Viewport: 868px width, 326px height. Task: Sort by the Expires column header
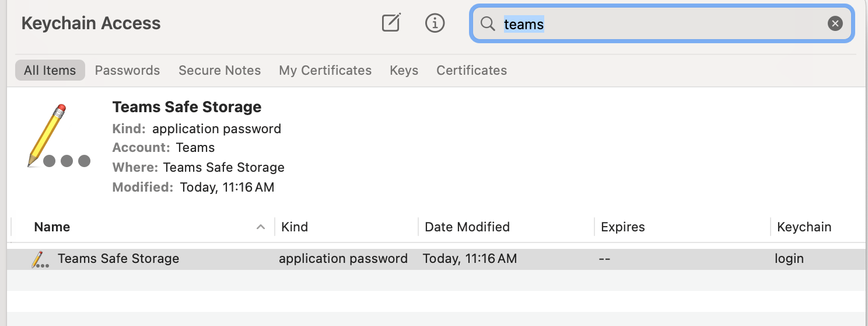pyautogui.click(x=623, y=227)
